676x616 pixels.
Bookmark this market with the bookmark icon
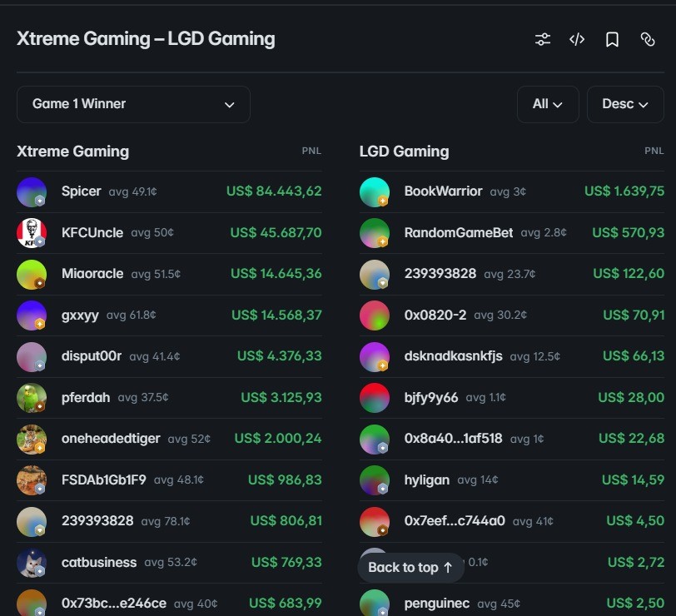click(x=612, y=39)
